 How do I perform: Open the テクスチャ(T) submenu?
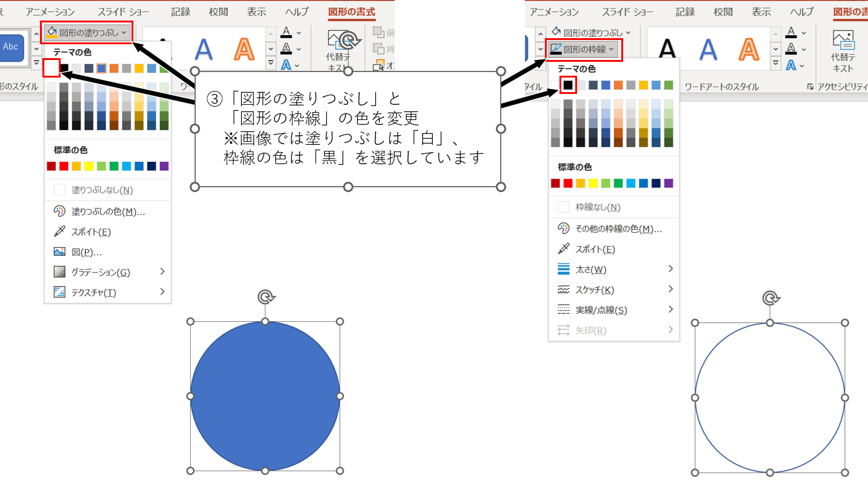click(108, 293)
